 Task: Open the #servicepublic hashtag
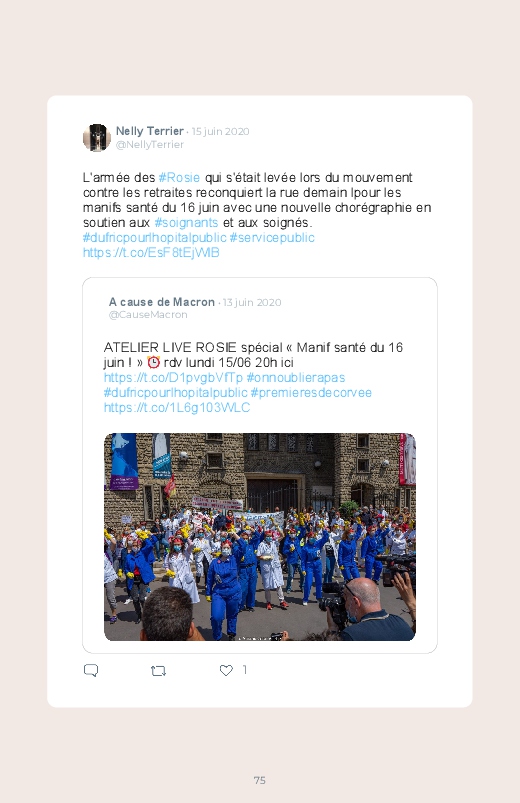(x=272, y=238)
